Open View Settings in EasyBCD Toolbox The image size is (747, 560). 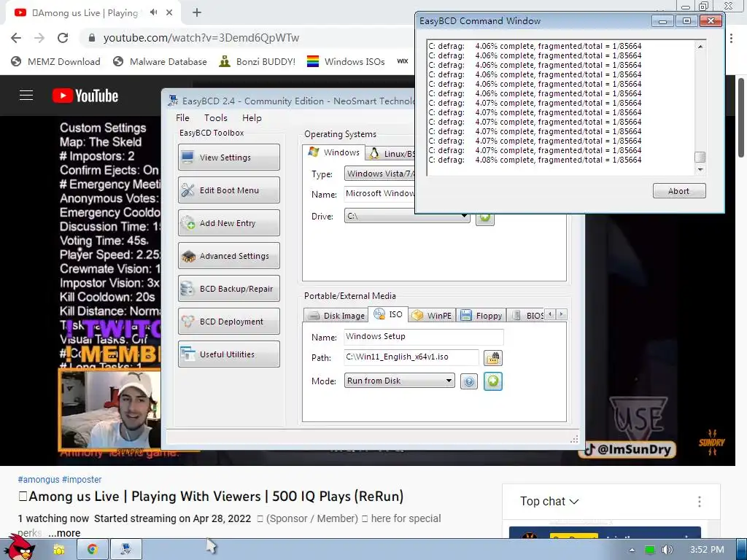(228, 157)
